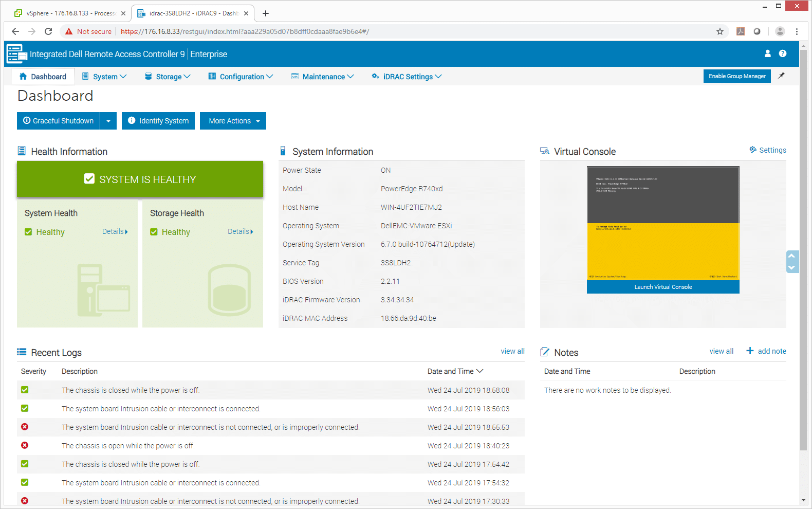812x509 pixels.
Task: Click the Notes pencil icon
Action: coord(545,352)
